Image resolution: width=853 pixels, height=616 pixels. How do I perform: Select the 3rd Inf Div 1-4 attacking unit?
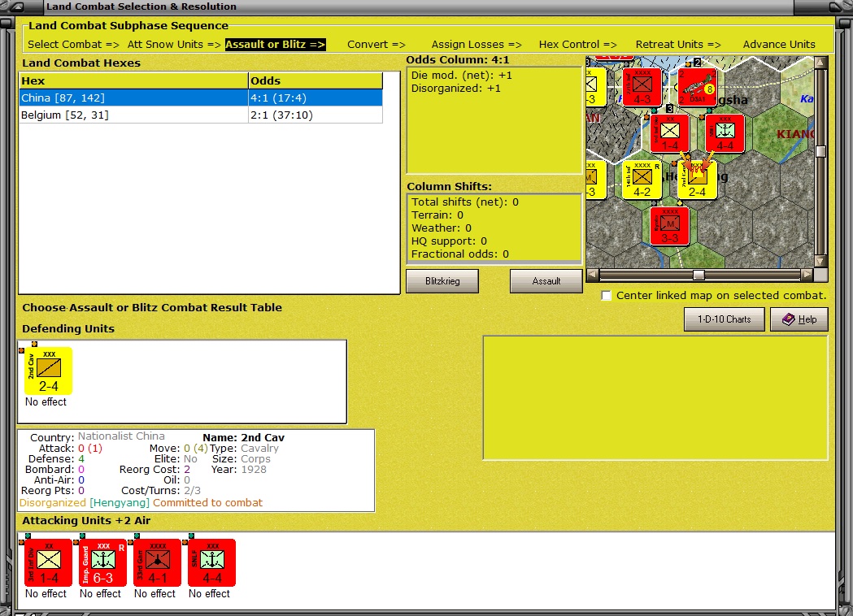click(x=49, y=562)
